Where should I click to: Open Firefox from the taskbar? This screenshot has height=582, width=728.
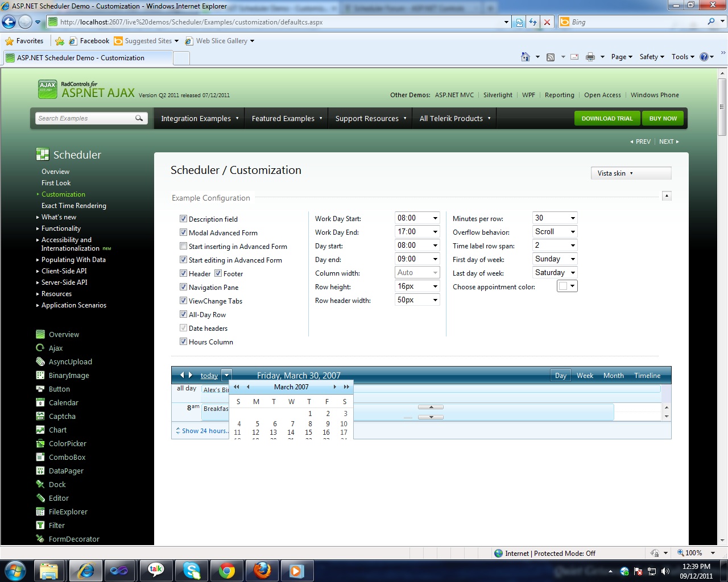262,570
